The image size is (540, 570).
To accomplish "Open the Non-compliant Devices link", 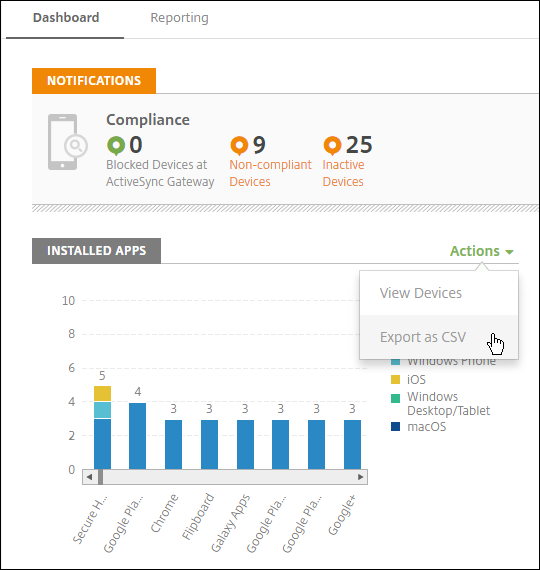I will 270,173.
